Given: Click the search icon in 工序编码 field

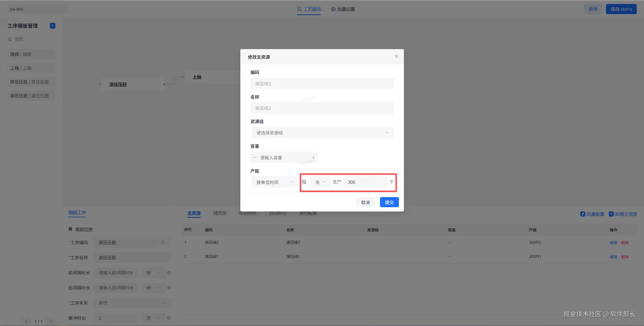Looking at the screenshot, I should click(x=163, y=242).
